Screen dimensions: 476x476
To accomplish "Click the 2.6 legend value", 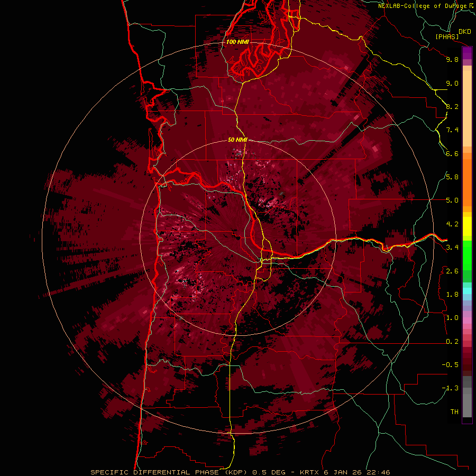I will coord(452,271).
